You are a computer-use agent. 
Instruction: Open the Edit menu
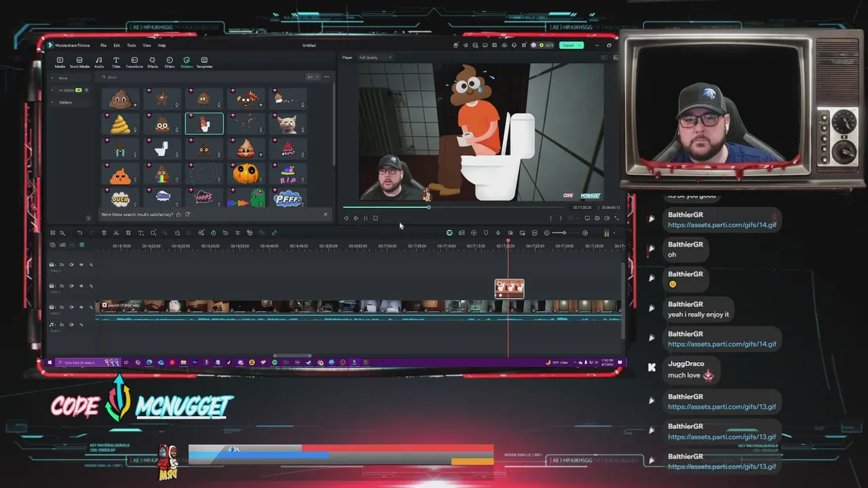tap(117, 45)
